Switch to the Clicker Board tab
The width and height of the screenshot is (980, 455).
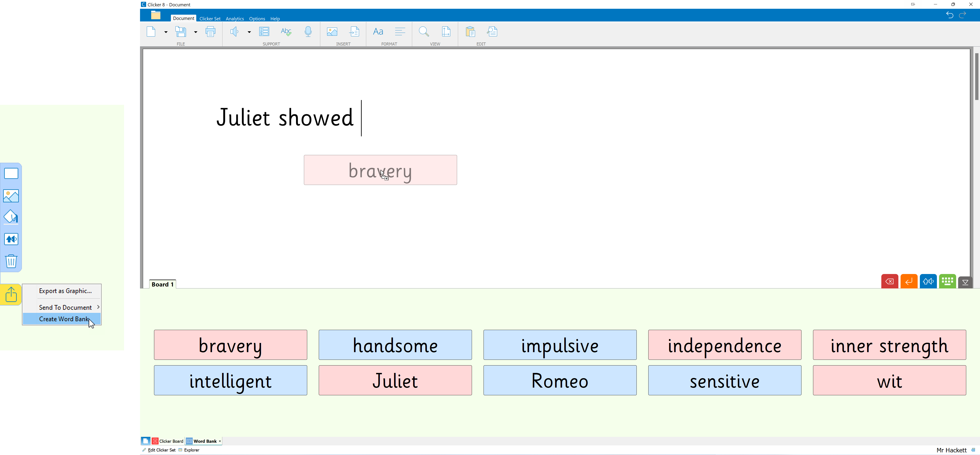(168, 441)
